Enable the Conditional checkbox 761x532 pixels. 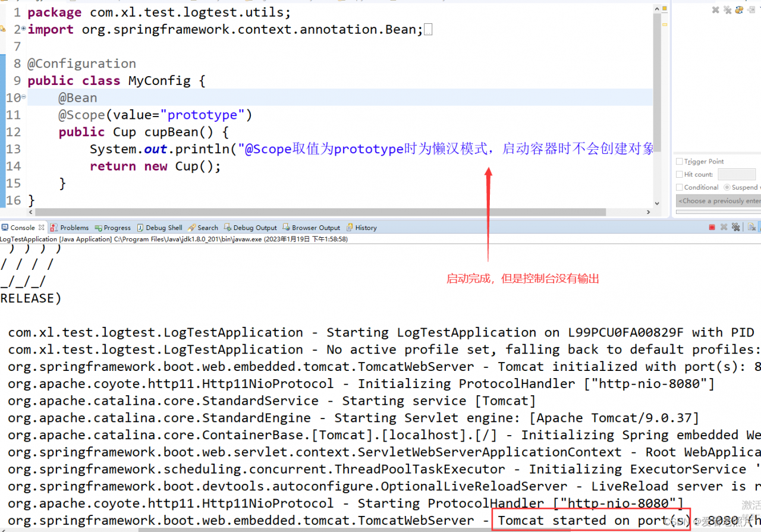click(x=680, y=187)
